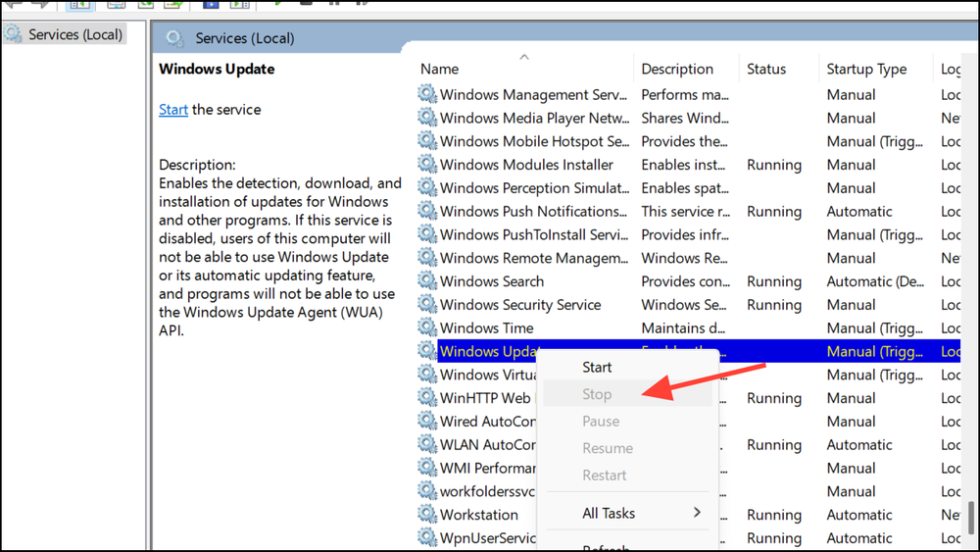Click the 'Maintains d...' description cell
Image resolution: width=980 pixels, height=552 pixels.
[x=683, y=327]
